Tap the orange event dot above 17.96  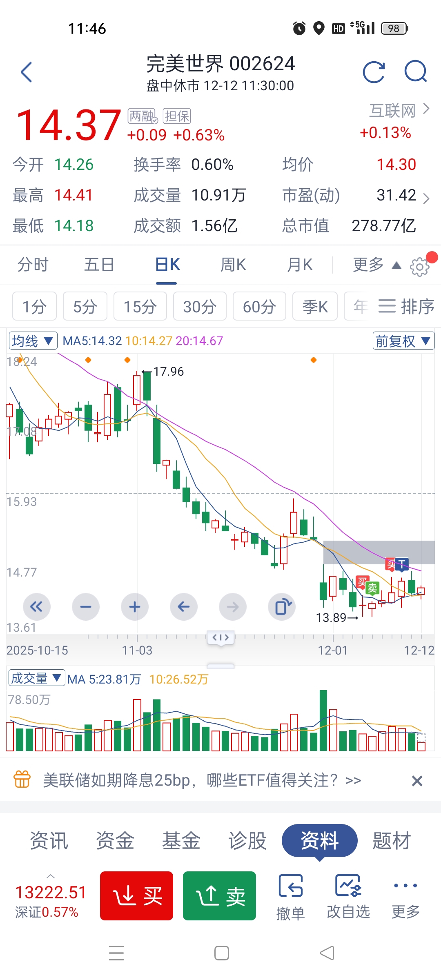pyautogui.click(x=127, y=360)
